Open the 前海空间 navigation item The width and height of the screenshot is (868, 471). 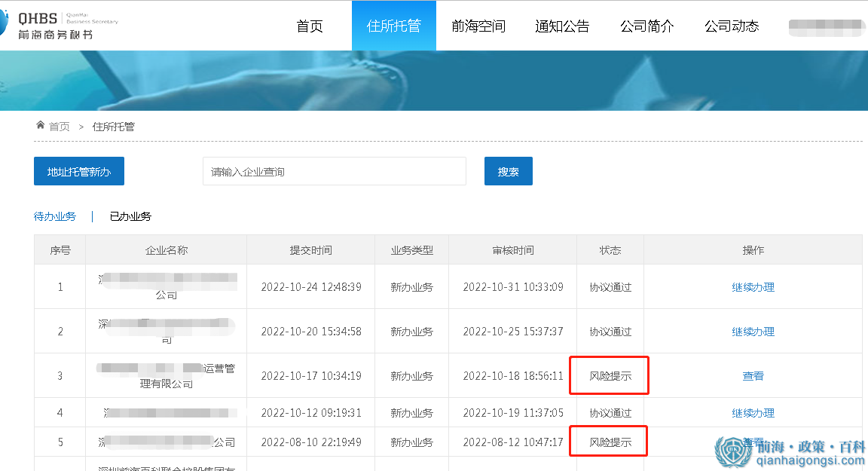click(478, 25)
